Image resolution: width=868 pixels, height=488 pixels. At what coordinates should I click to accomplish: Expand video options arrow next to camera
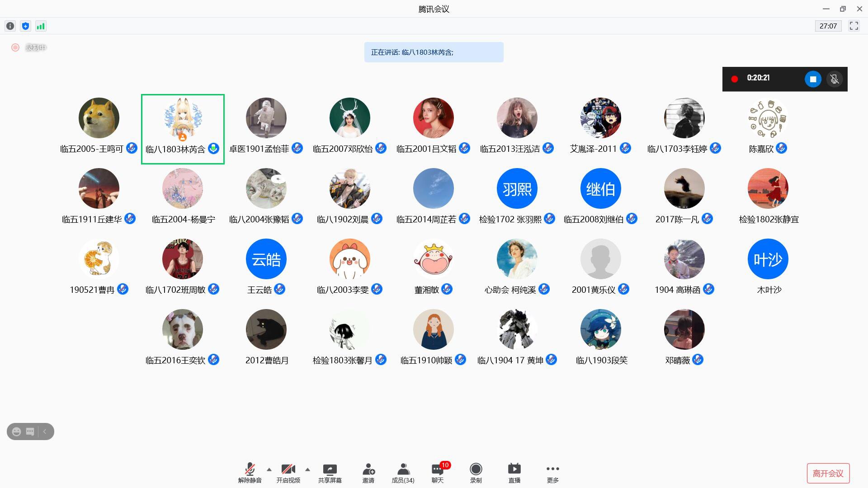(308, 469)
